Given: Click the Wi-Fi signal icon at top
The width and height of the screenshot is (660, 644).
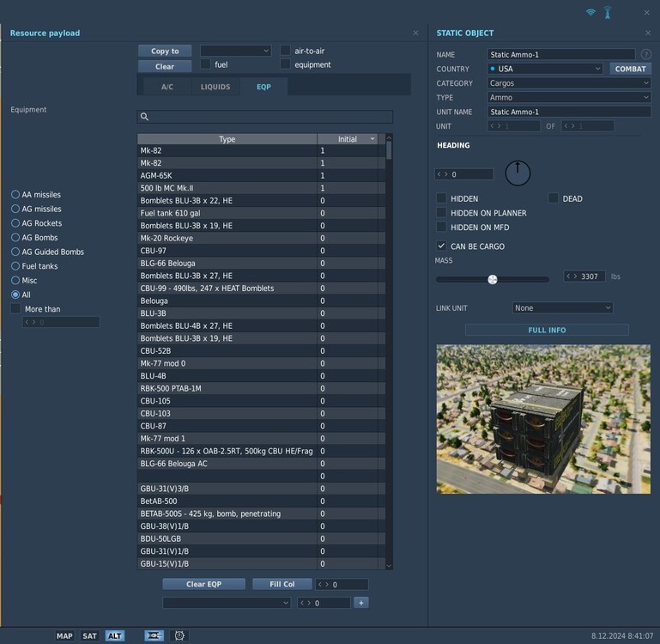Looking at the screenshot, I should tap(590, 13).
